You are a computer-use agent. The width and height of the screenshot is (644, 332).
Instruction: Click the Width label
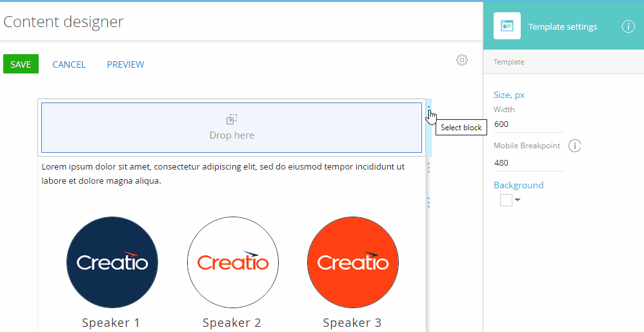(x=504, y=110)
